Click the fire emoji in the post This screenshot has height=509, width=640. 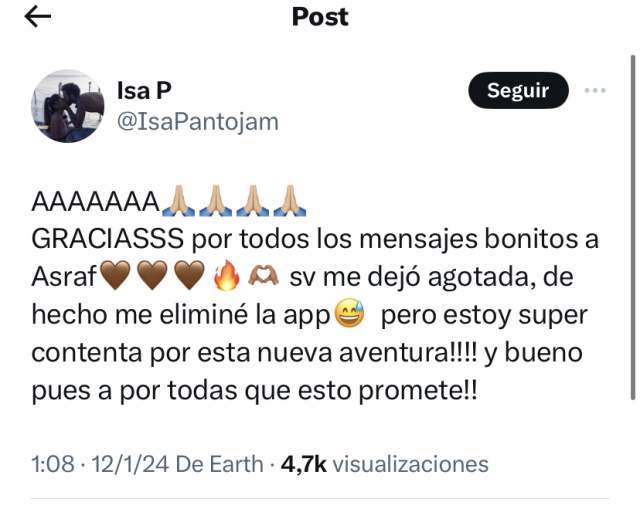(x=226, y=276)
